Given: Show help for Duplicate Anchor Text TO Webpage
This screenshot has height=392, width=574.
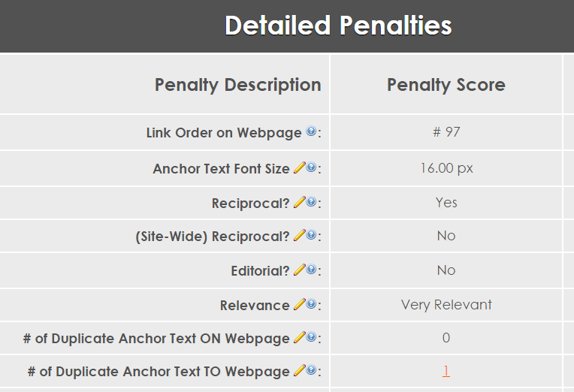Looking at the screenshot, I should pyautogui.click(x=311, y=371).
